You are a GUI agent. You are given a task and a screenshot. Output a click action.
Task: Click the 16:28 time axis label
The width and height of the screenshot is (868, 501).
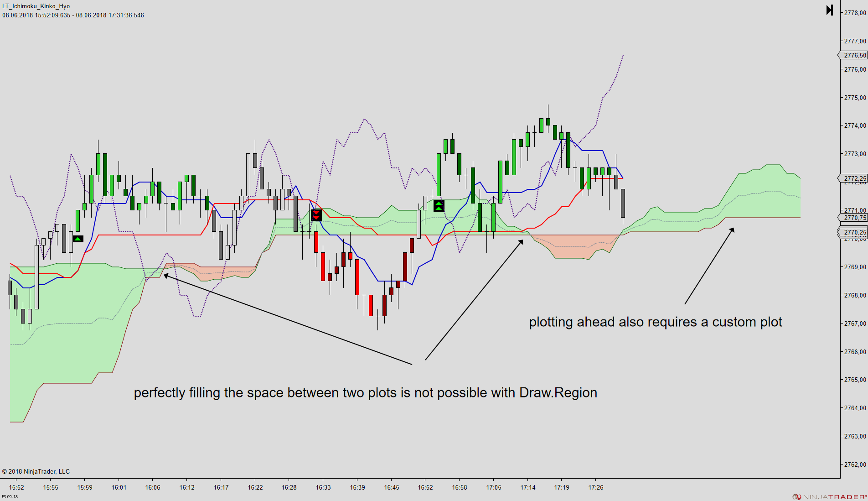point(289,487)
